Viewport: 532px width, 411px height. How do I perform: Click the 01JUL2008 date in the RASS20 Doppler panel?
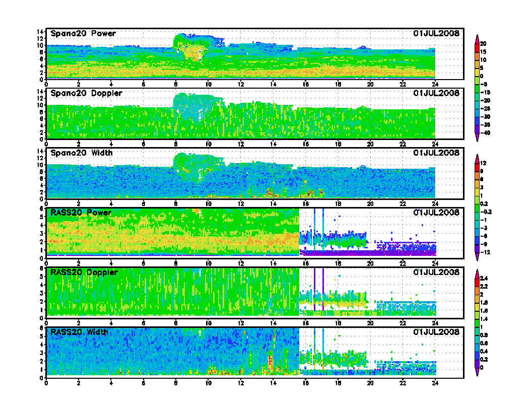[436, 272]
